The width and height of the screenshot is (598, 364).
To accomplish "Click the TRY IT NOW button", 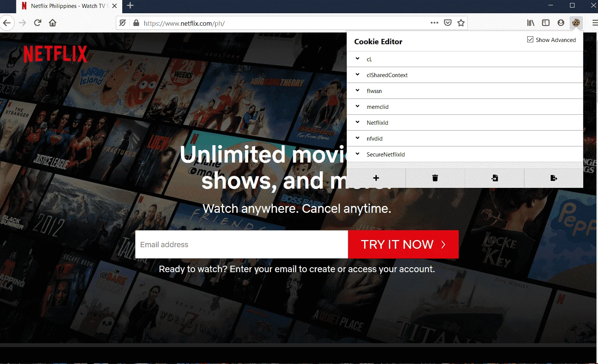I will [x=403, y=245].
